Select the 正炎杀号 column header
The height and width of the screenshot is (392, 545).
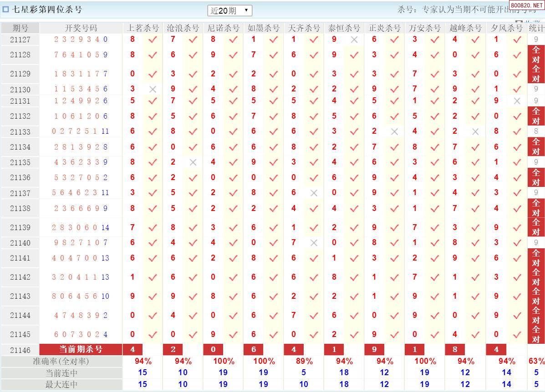click(x=384, y=28)
